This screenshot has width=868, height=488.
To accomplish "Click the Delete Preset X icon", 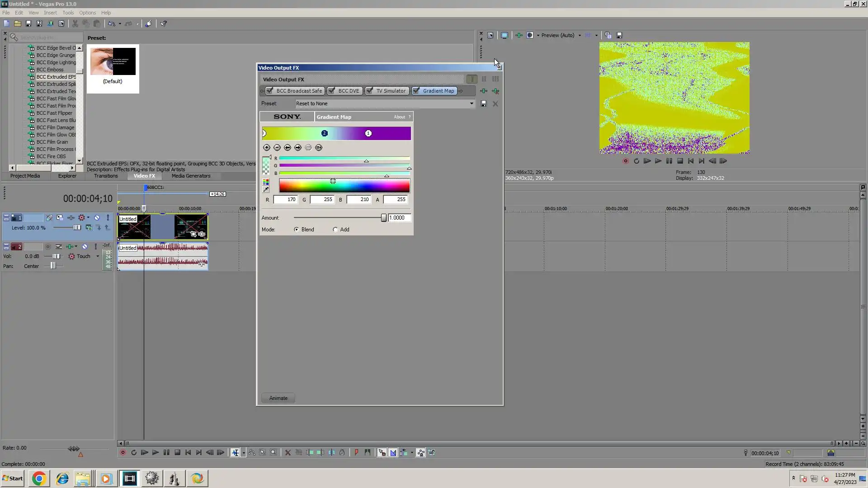I will tap(495, 104).
